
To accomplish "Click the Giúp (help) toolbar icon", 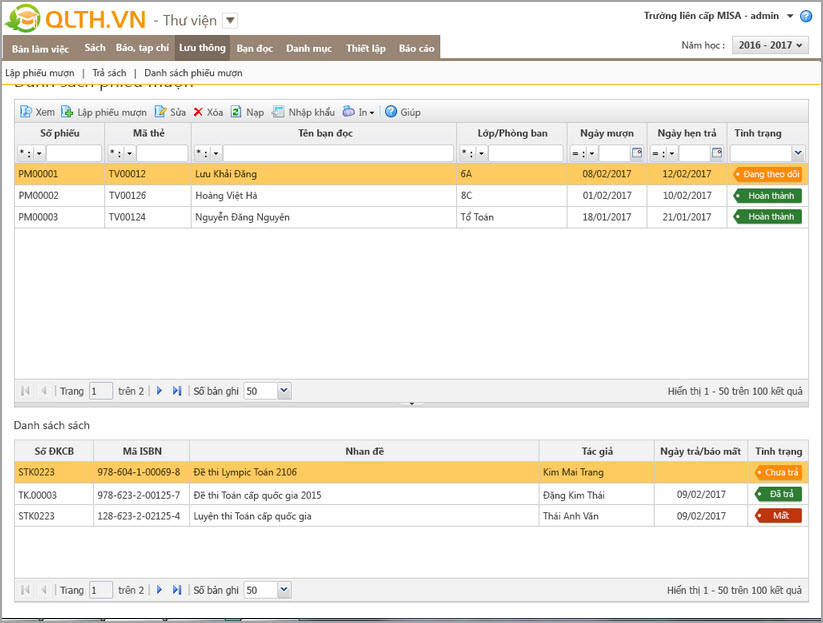I will [x=391, y=112].
